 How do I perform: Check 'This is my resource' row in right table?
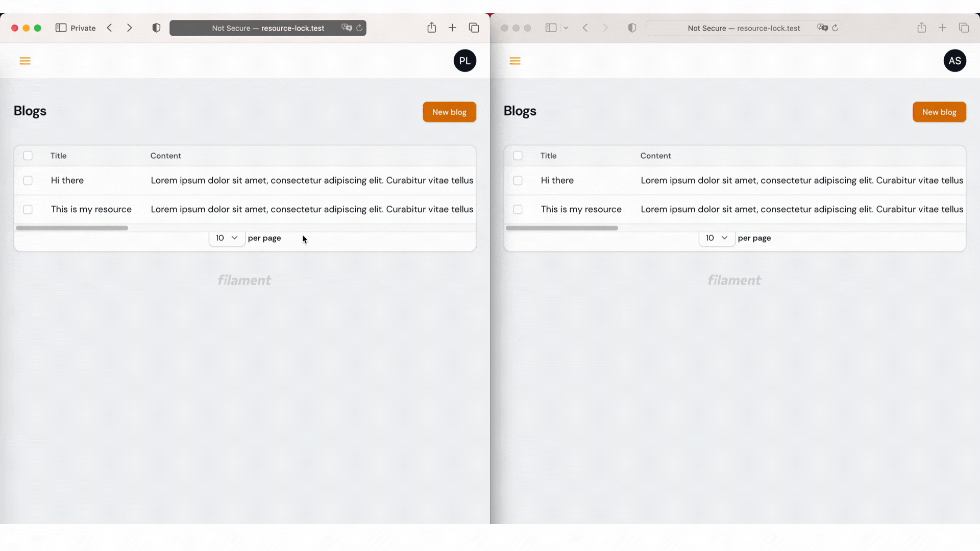click(518, 210)
